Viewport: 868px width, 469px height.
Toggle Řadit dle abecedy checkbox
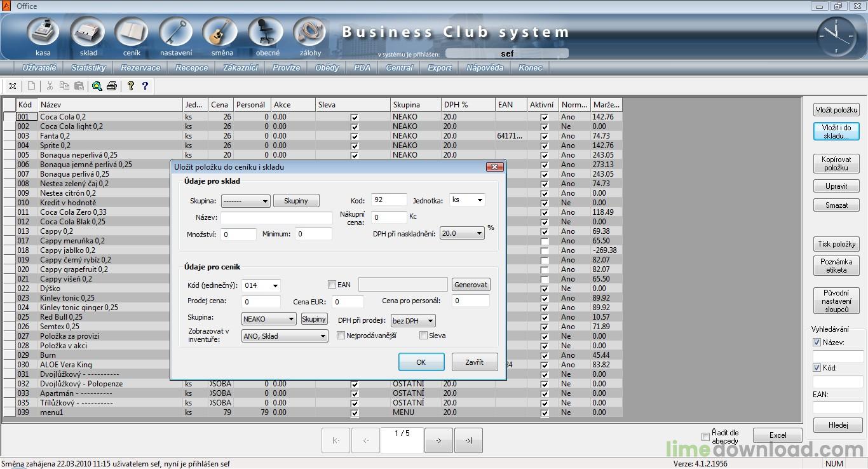click(x=705, y=437)
